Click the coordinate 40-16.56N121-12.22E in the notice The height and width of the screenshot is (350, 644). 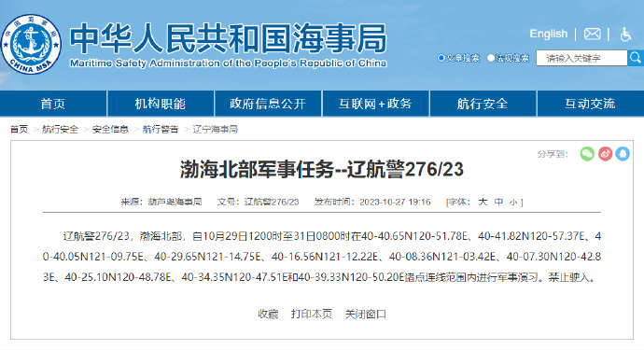pos(325,257)
